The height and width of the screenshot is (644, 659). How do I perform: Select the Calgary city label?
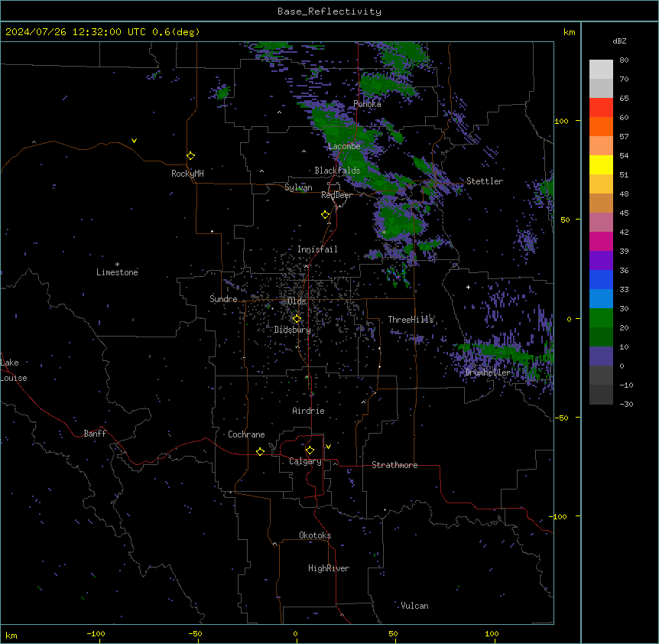(x=306, y=461)
